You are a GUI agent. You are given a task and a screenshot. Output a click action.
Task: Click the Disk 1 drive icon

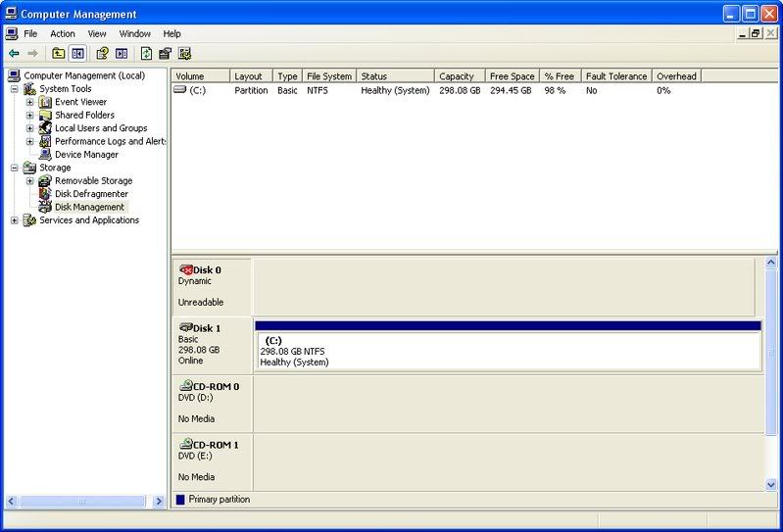click(186, 328)
